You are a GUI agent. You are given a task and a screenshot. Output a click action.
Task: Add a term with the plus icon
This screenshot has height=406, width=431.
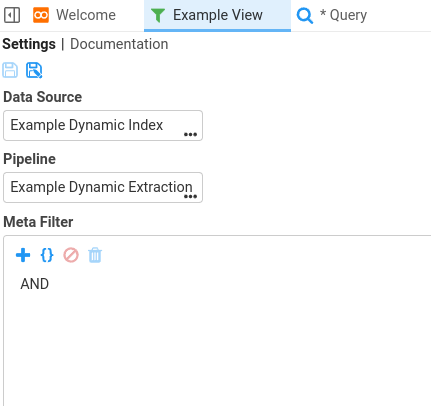(23, 255)
